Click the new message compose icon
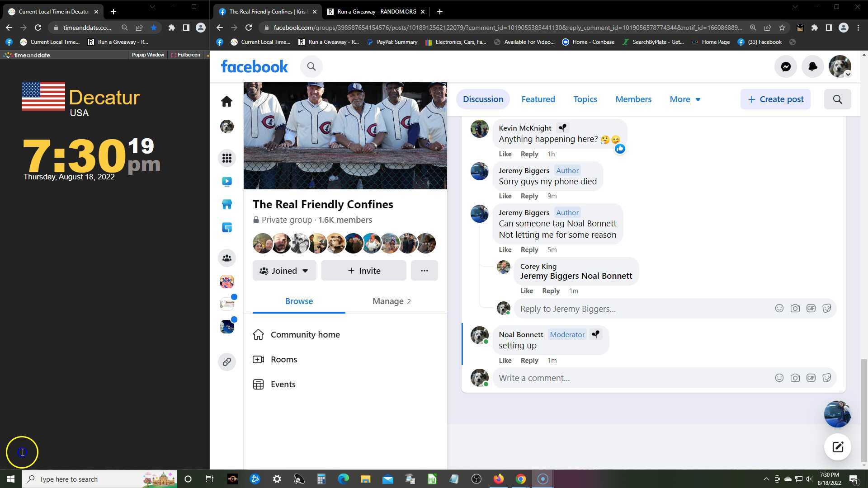868x488 pixels. [x=837, y=447]
